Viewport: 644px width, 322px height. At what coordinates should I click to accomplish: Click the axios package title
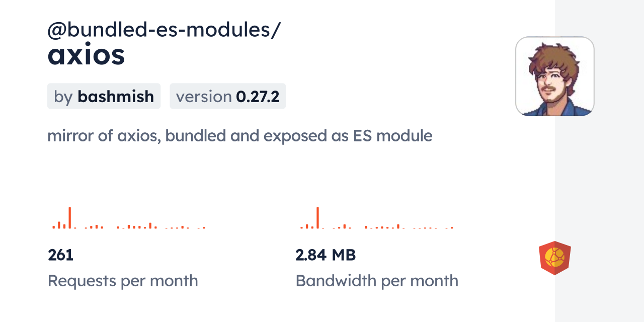[86, 55]
